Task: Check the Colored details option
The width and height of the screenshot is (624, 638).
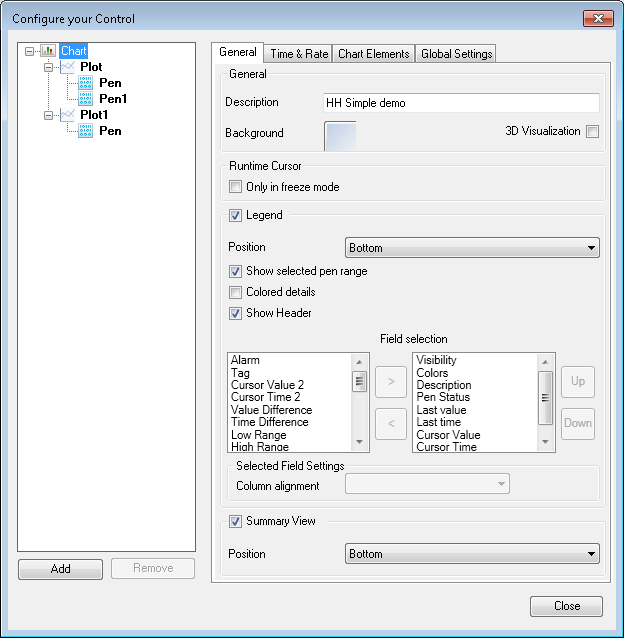Action: pos(236,292)
